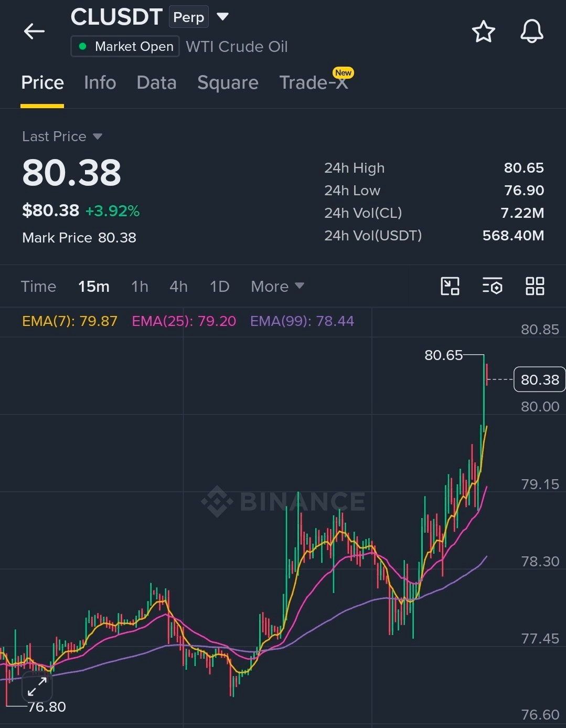Screen dimensions: 566x728
Task: Tap the EMA(25): 79.20 indicator label
Action: coord(184,321)
